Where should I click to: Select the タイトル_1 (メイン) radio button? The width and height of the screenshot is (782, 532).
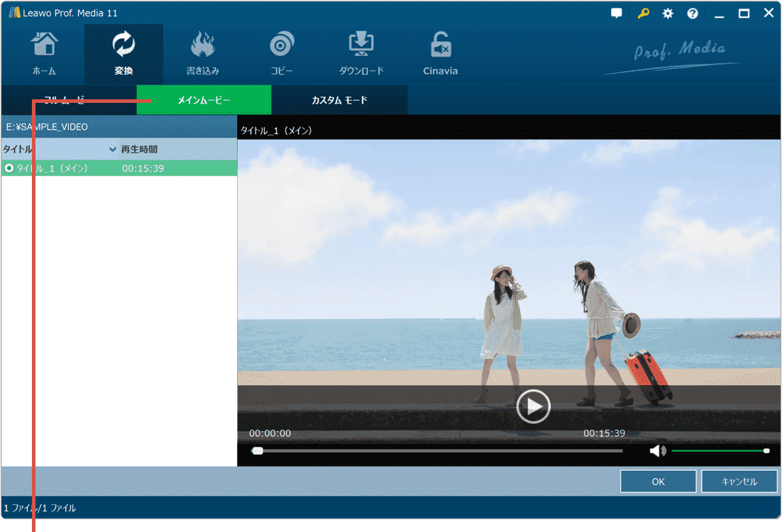pos(9,168)
